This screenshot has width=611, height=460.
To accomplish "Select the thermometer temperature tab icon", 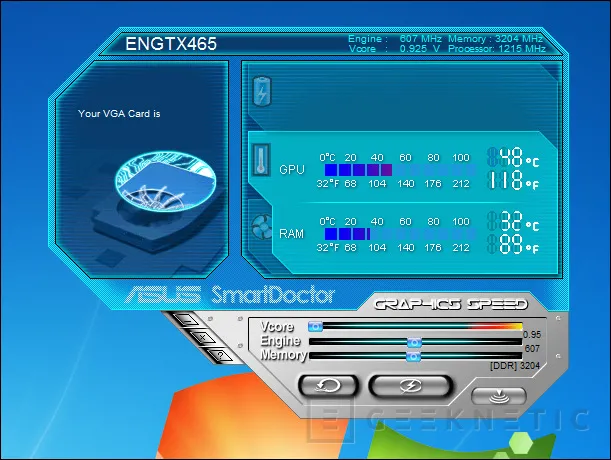I will 261,160.
